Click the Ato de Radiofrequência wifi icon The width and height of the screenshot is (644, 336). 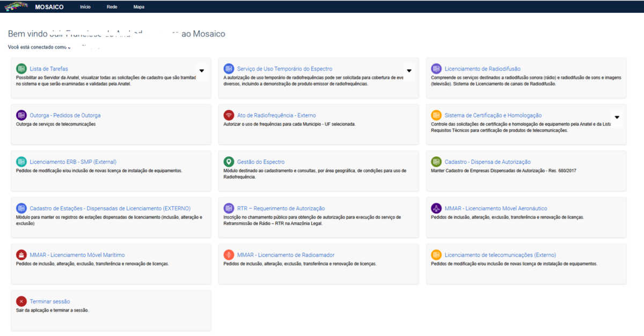coord(229,115)
